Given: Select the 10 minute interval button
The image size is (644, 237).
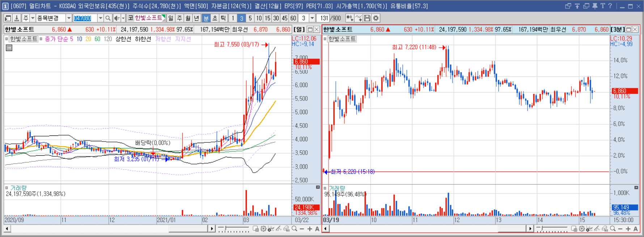Looking at the screenshot, I should [259, 18].
